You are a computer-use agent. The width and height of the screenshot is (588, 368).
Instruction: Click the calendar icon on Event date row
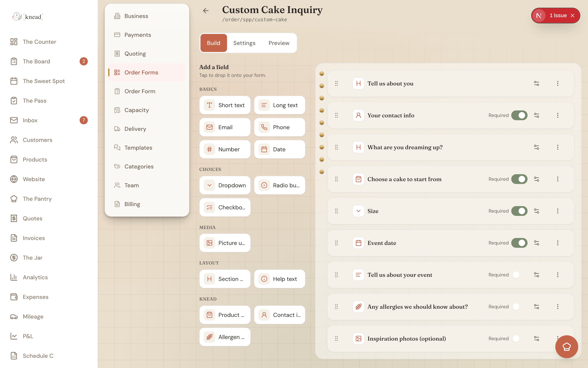click(x=358, y=243)
